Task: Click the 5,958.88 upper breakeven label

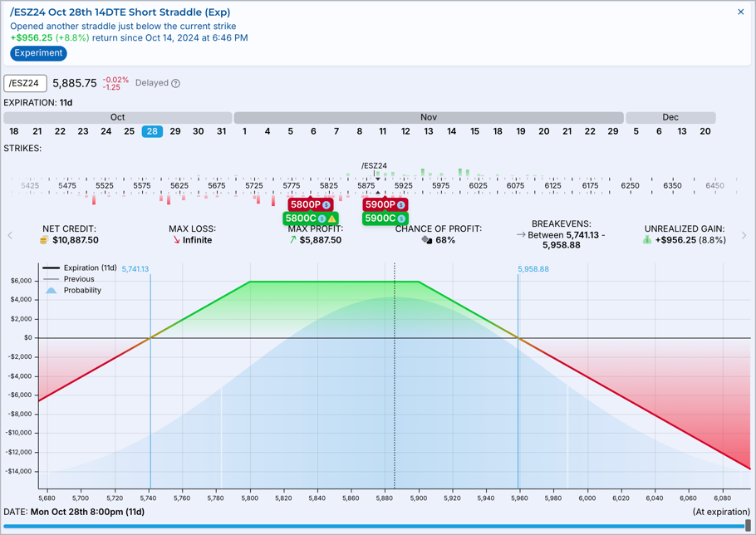Action: [533, 269]
